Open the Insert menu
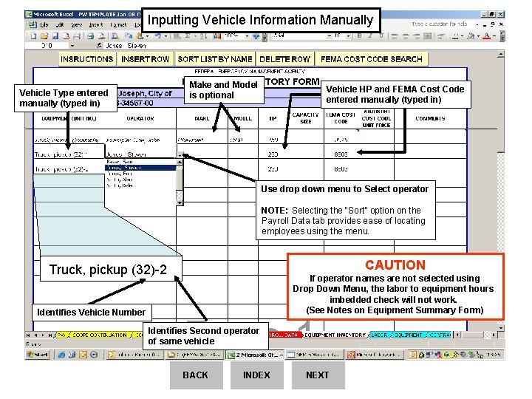 pos(96,24)
